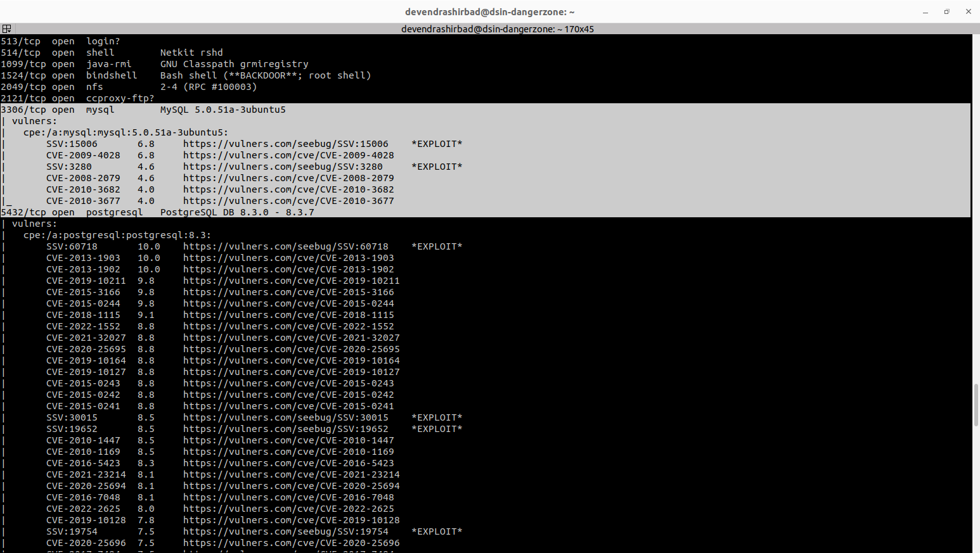Click the terminal vertical scrollbar thumb
This screenshot has width=980, height=553.
[x=976, y=405]
